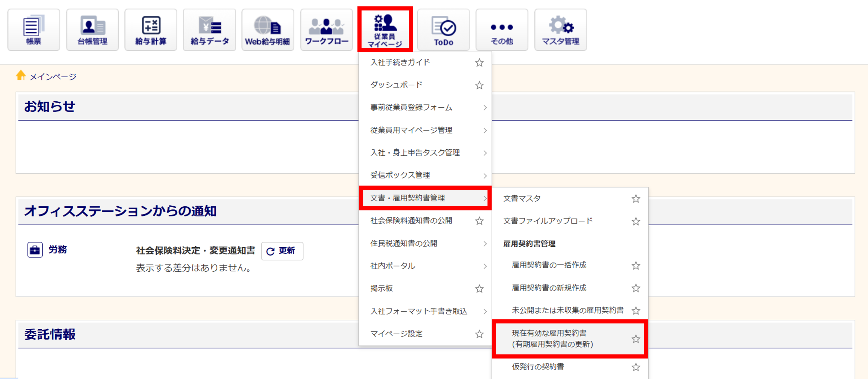Viewport: 868px width, 379px height.
Task: Open the ワークフロー people icon
Action: [x=327, y=30]
